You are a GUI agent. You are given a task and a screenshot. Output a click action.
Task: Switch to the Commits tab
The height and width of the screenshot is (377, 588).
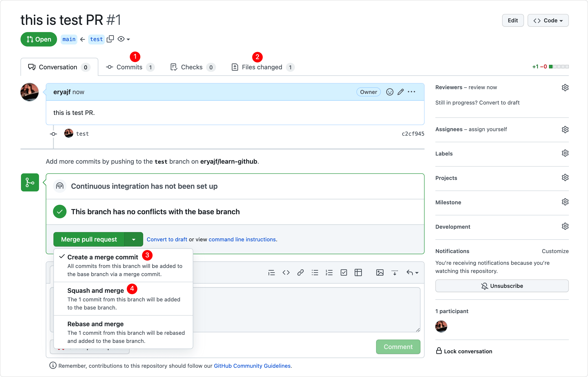point(129,67)
